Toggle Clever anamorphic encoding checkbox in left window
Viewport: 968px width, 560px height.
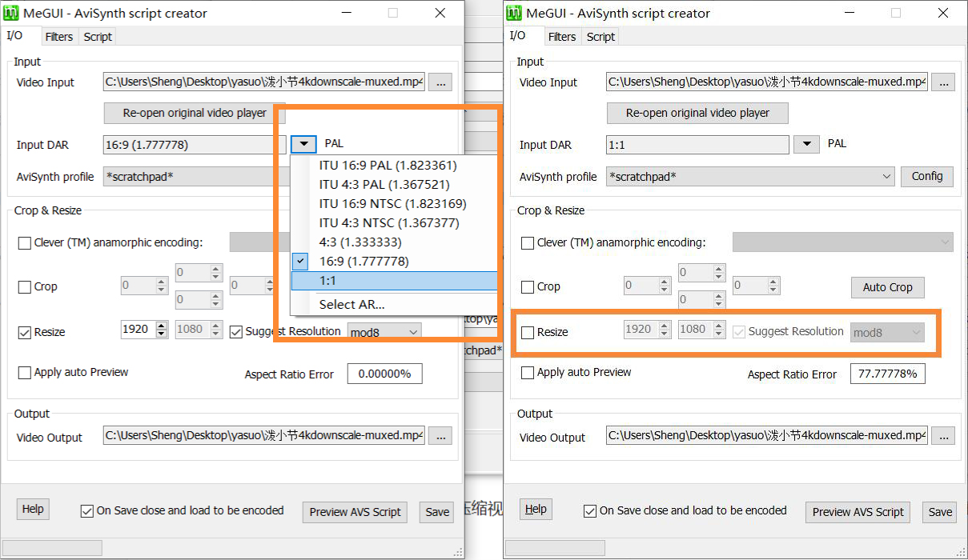(x=25, y=243)
